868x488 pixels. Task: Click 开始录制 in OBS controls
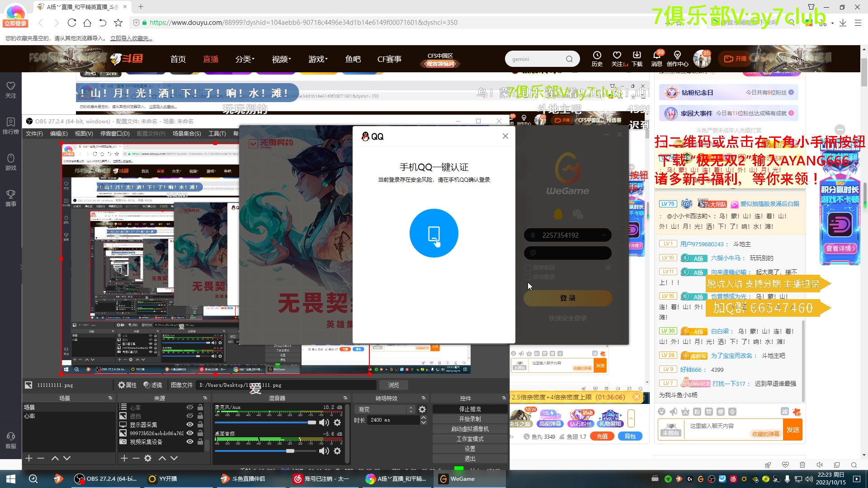[470, 419]
